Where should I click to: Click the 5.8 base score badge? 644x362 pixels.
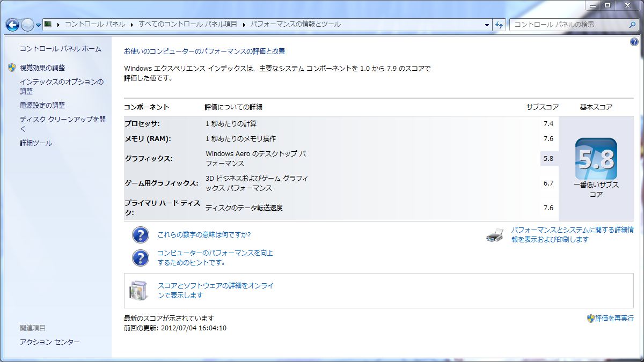click(x=596, y=159)
